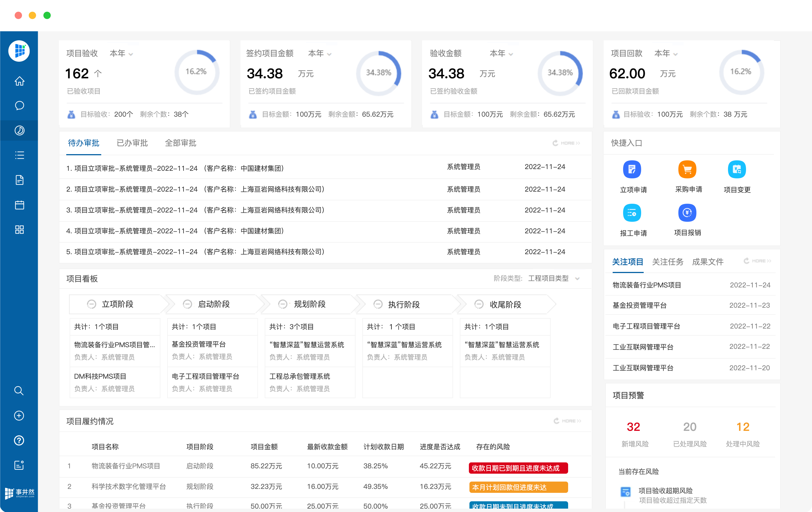Image resolution: width=812 pixels, height=512 pixels.
Task: Open the calendar icon in sidebar
Action: pos(19,205)
